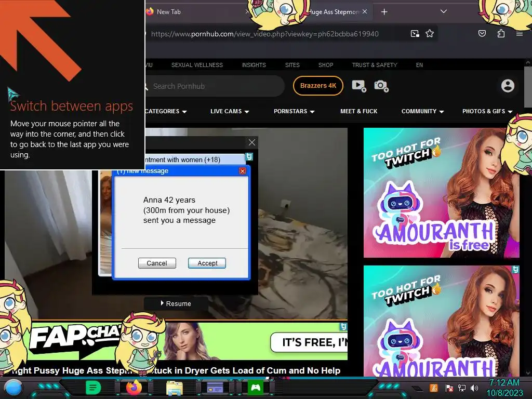Close the active video browser tab
The height and width of the screenshot is (399, 532).
pyautogui.click(x=364, y=11)
